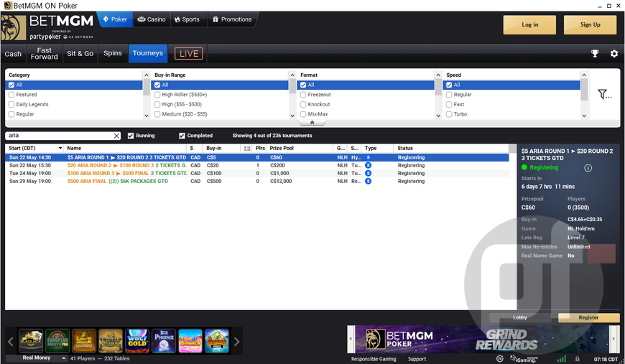This screenshot has width=625, height=364.
Task: Click Speed list down arrow
Action: [x=584, y=116]
